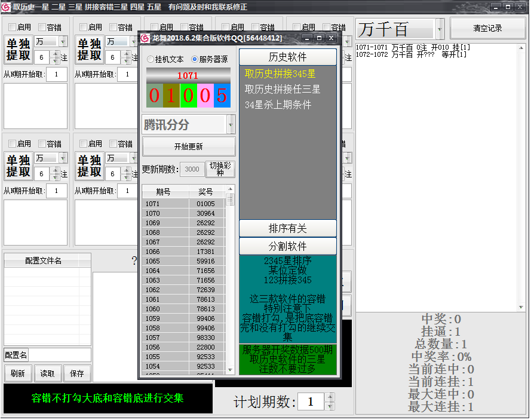Click the app logo in the main title bar
Screen dimensions: 531x420
click(x=7, y=7)
